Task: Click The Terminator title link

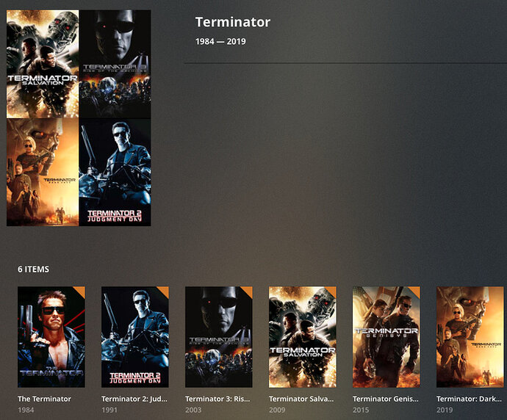Action: [x=44, y=399]
